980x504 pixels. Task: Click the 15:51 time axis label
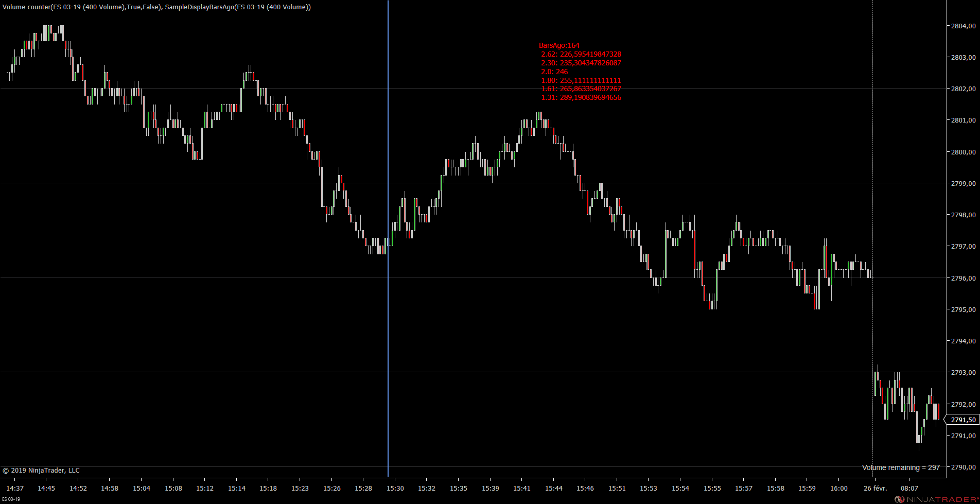tap(617, 488)
